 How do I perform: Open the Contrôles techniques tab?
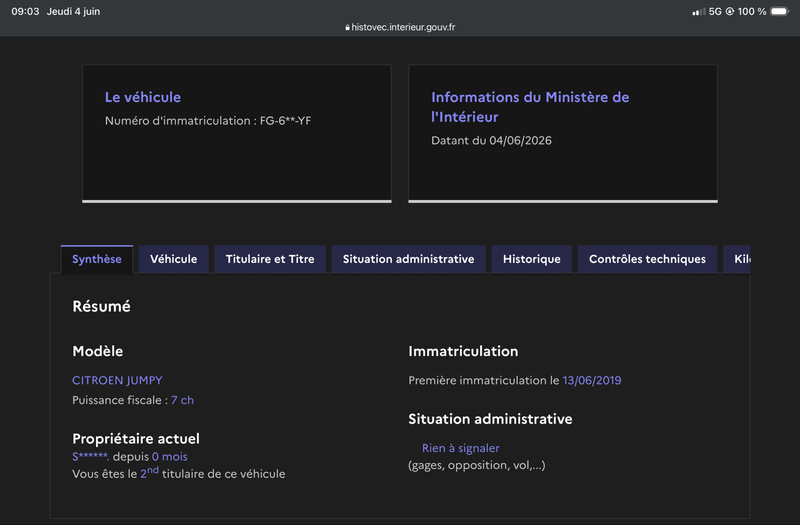tap(647, 259)
